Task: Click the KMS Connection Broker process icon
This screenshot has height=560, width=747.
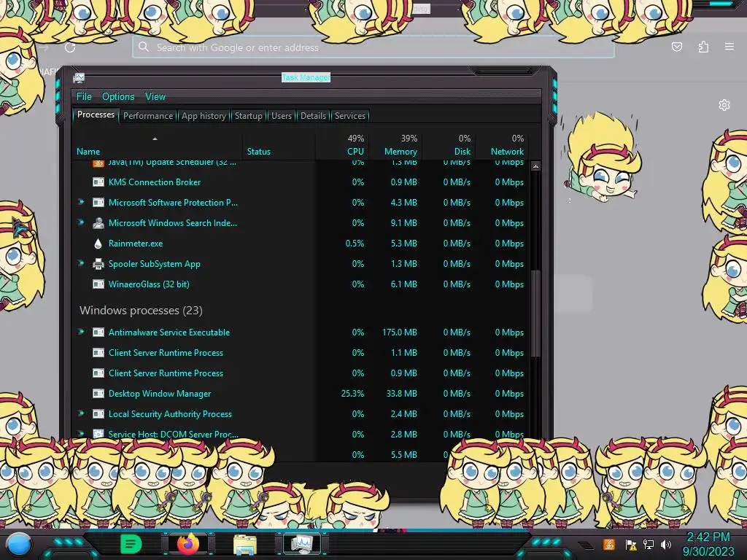Action: pyautogui.click(x=98, y=182)
